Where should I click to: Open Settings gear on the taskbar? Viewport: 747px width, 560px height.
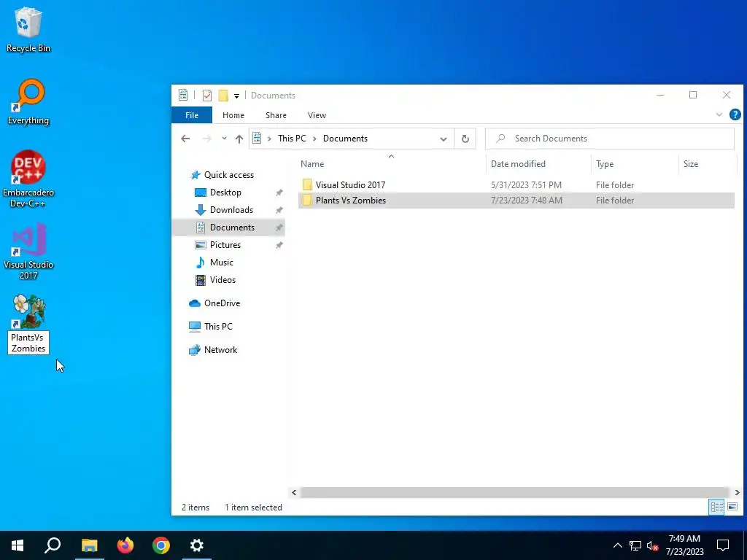(197, 545)
